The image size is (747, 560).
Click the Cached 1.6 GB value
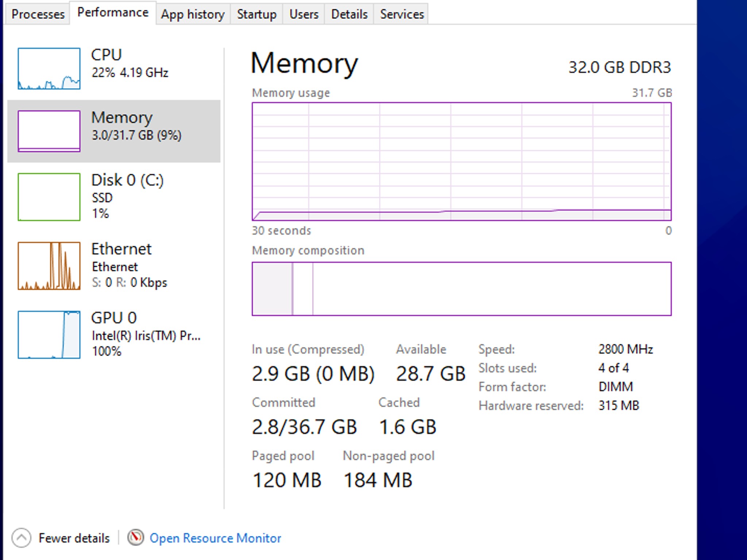407,427
